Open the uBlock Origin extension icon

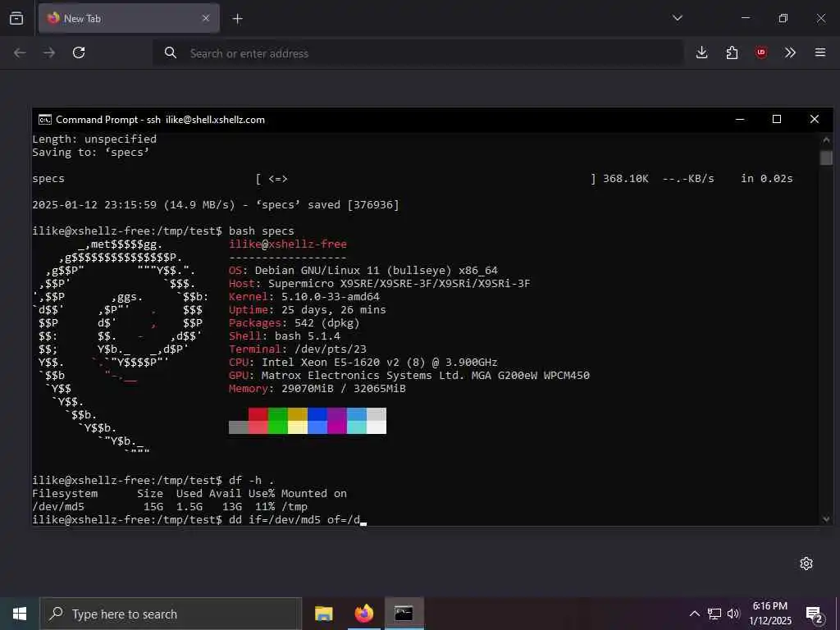[x=761, y=52]
